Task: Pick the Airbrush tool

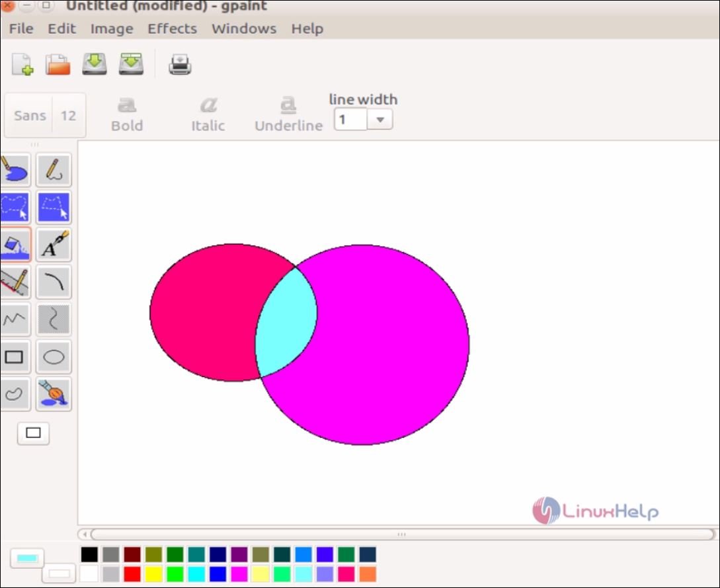Action: 54,394
